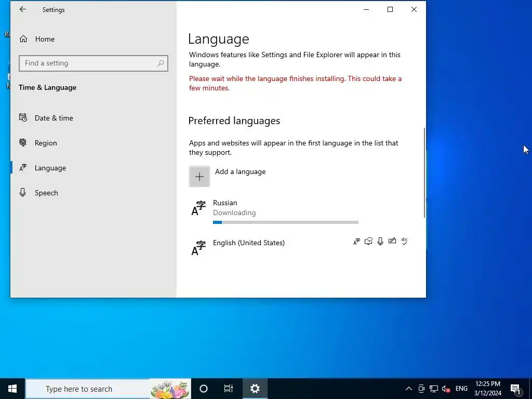Viewport: 532px width, 399px height.
Task: Open the taskbar clock showing 12:25 PM
Action: point(487,389)
